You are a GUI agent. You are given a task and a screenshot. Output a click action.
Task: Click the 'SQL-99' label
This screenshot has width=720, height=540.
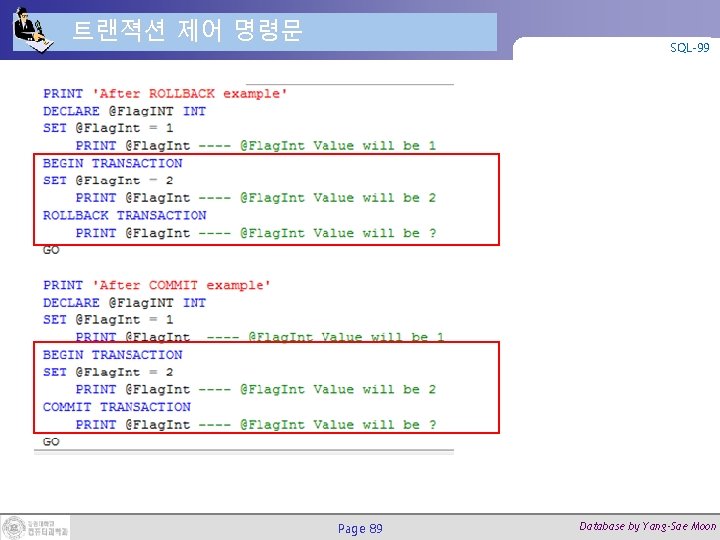click(689, 47)
